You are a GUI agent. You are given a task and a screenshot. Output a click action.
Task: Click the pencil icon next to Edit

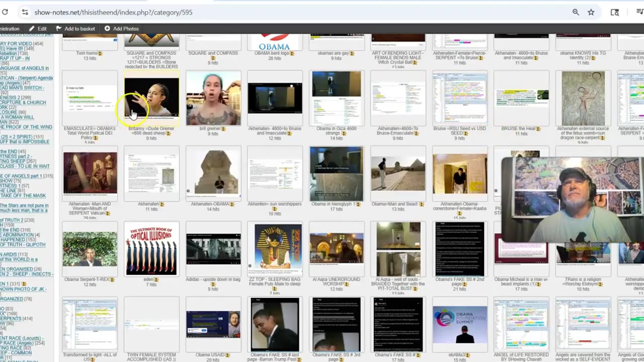pos(32,29)
